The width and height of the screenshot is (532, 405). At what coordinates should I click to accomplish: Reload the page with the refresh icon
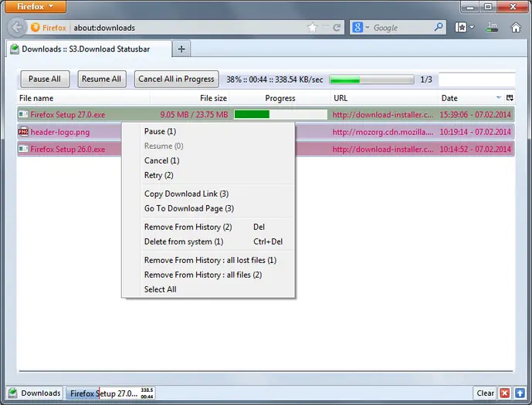337,28
